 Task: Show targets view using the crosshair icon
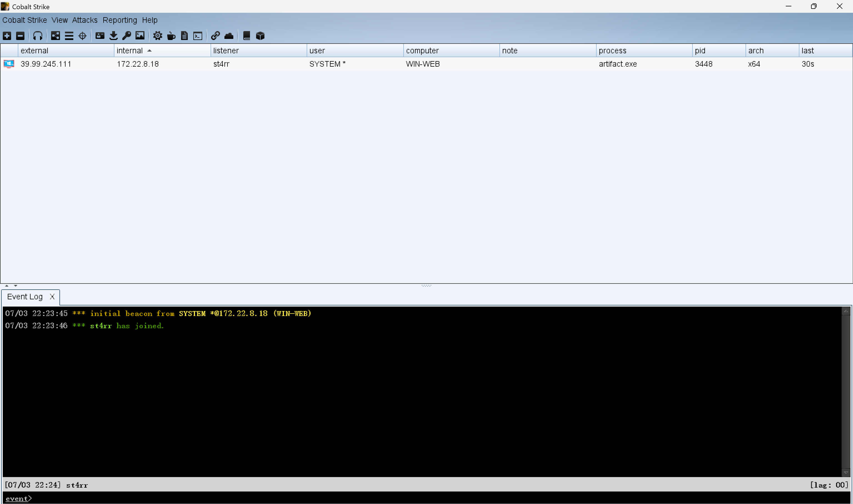click(82, 36)
